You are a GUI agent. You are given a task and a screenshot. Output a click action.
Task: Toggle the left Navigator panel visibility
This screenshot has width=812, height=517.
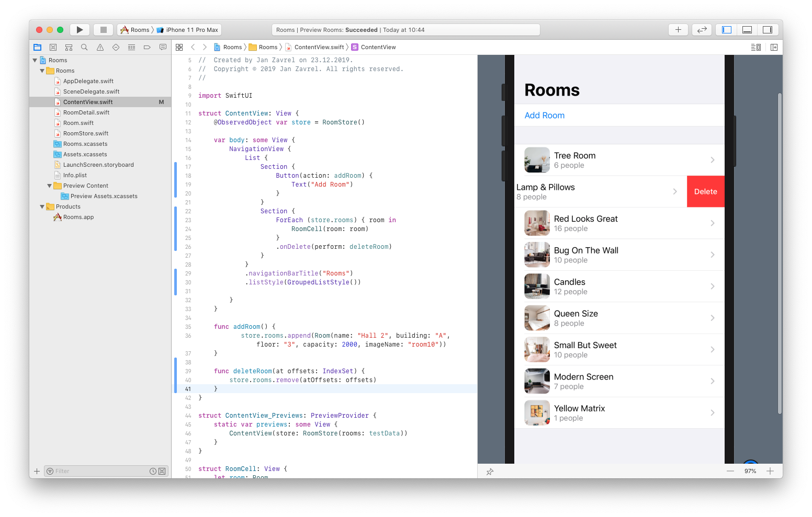[x=726, y=29]
